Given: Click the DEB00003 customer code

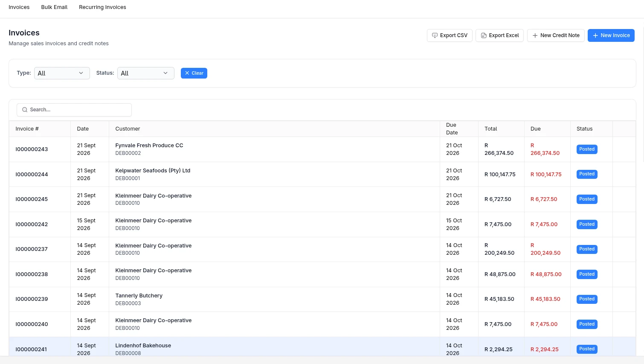Looking at the screenshot, I should click(x=128, y=303).
